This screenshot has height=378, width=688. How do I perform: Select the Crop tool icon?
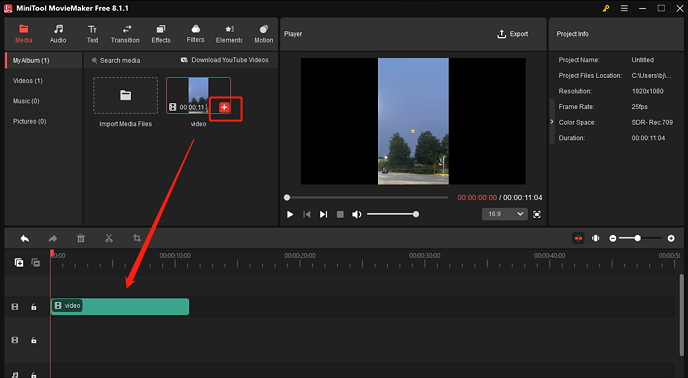(137, 238)
